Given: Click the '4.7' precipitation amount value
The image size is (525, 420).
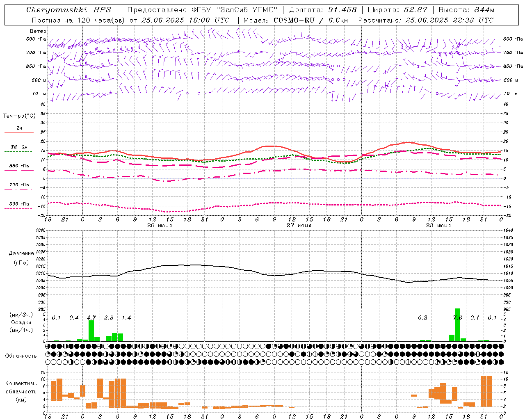Looking at the screenshot, I should 91,318.
